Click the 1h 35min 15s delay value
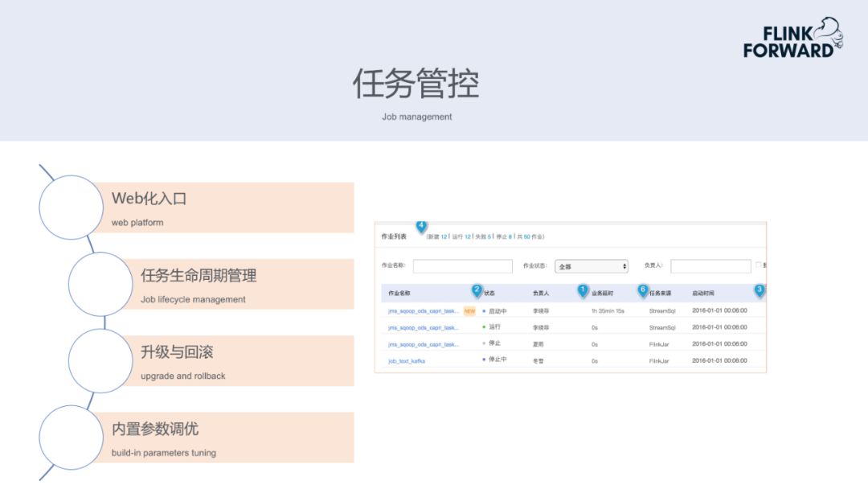The width and height of the screenshot is (868, 489). coord(608,311)
